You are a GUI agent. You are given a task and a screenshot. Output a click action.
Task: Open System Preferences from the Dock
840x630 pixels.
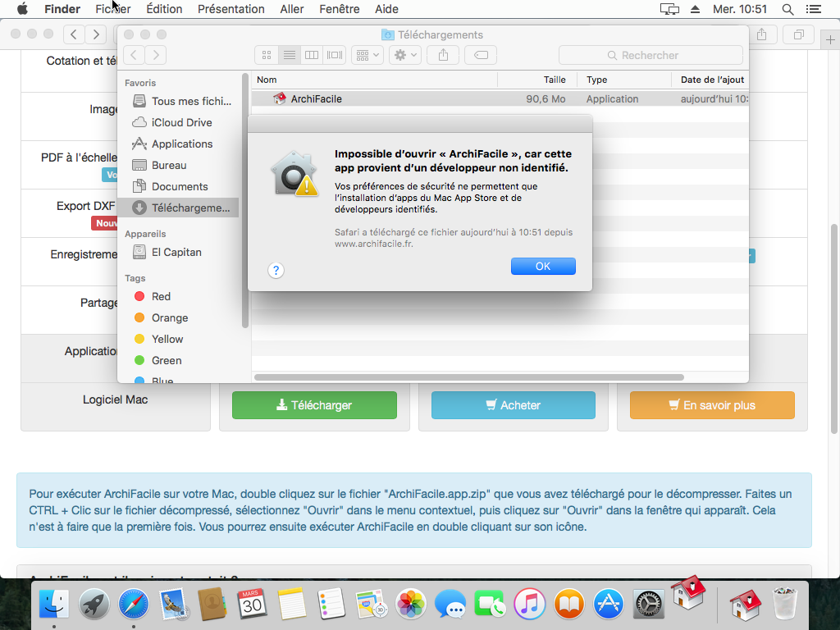coord(649,605)
